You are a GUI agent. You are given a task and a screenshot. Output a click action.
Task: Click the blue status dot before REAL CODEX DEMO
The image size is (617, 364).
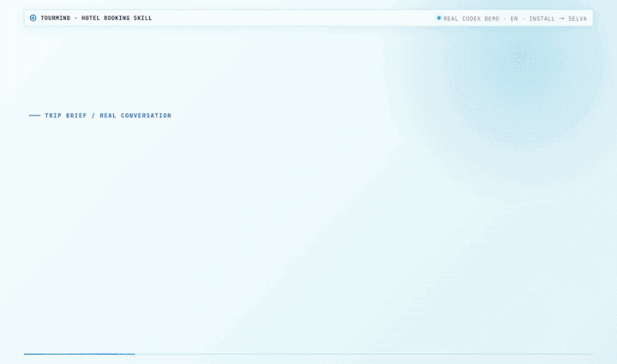pos(439,18)
